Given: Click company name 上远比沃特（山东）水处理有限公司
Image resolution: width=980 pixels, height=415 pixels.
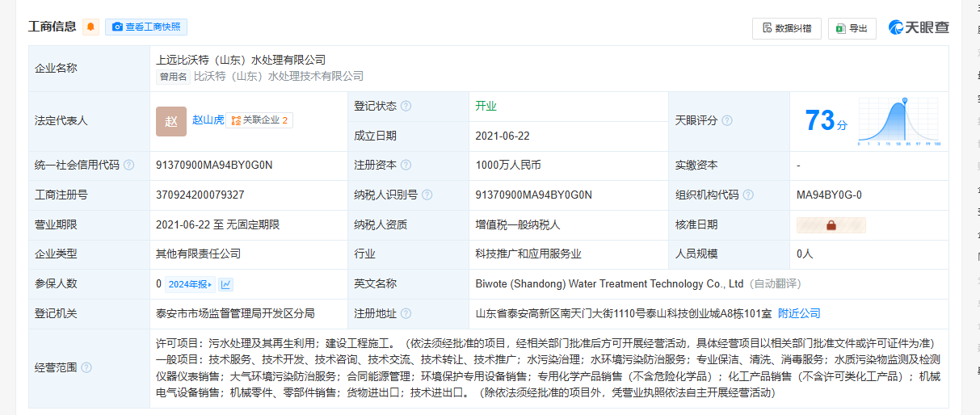Looking at the screenshot, I should pyautogui.click(x=241, y=60).
